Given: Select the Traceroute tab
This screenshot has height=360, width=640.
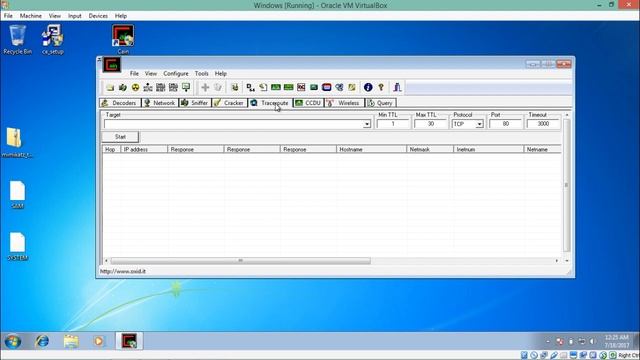Looking at the screenshot, I should [270, 103].
